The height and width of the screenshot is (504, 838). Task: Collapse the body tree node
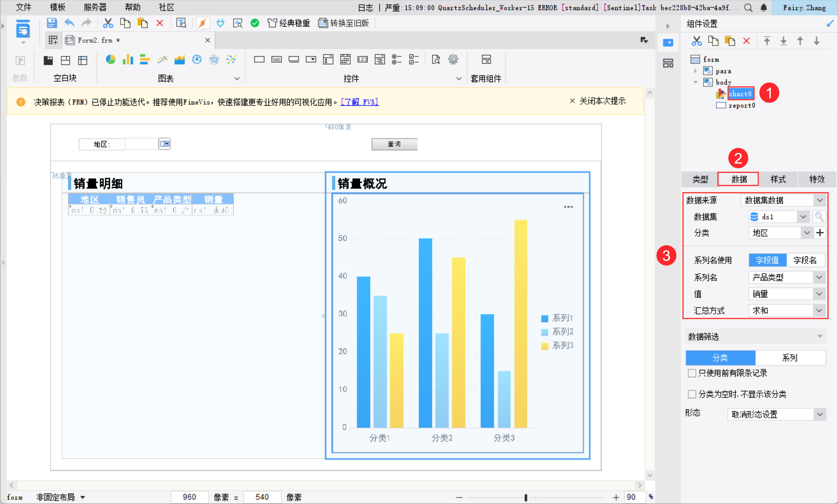(x=696, y=82)
